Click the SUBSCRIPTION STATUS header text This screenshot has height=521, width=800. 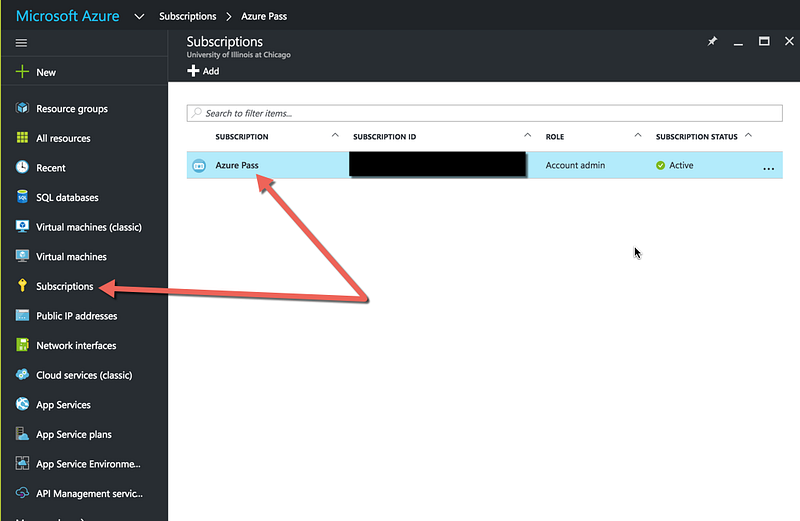(696, 137)
